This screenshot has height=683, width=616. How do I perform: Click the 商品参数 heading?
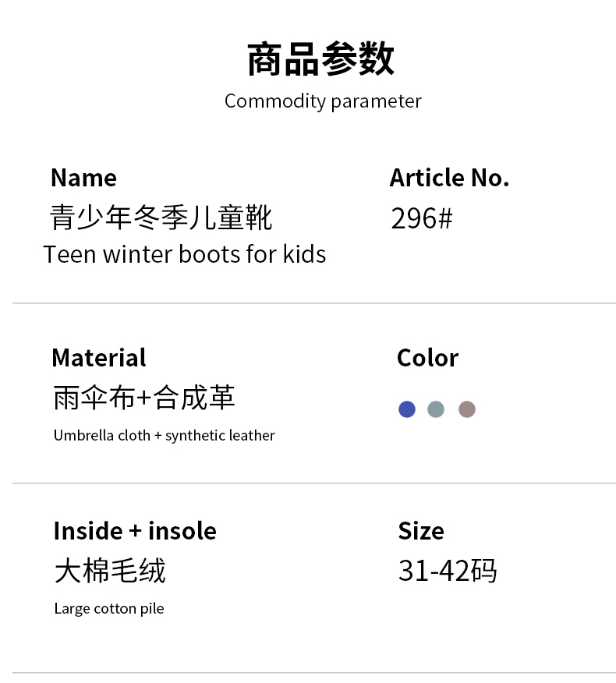(x=321, y=60)
